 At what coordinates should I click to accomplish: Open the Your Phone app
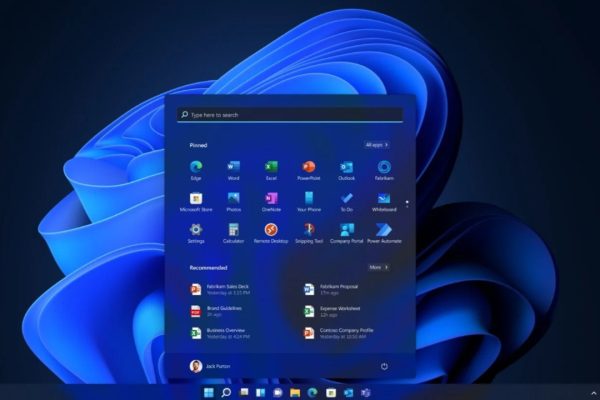[x=309, y=202]
